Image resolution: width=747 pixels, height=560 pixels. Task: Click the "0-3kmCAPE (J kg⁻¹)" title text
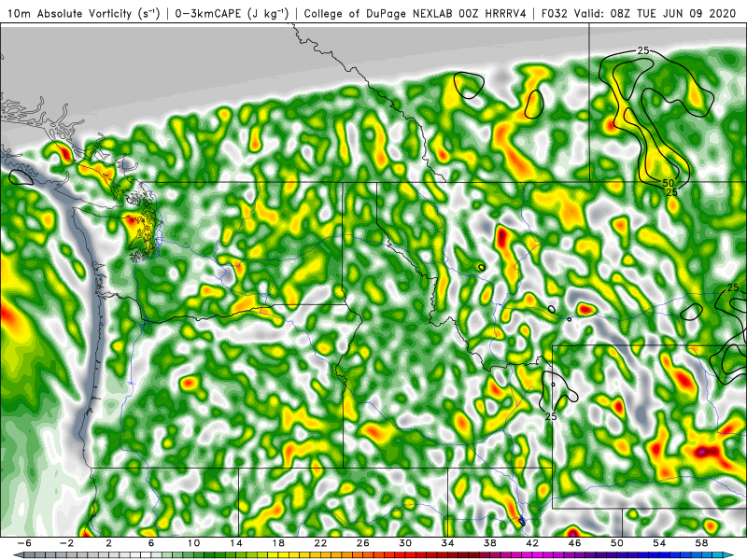[x=232, y=13]
